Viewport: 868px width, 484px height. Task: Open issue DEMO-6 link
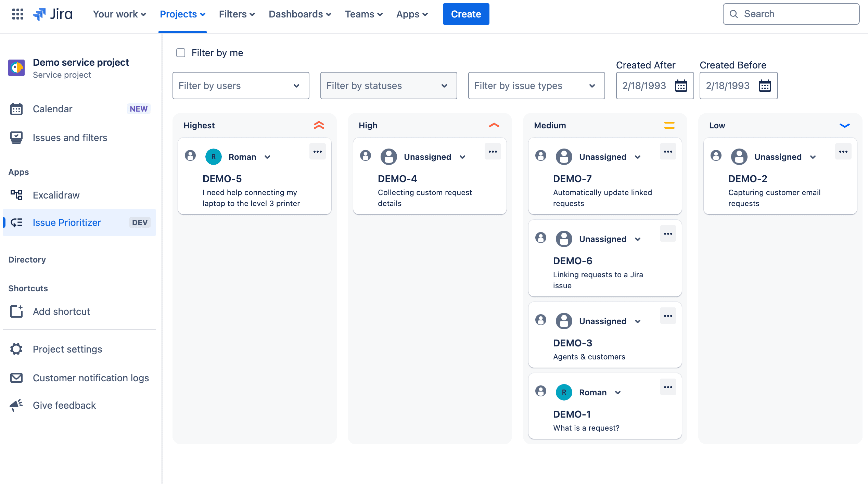click(573, 261)
